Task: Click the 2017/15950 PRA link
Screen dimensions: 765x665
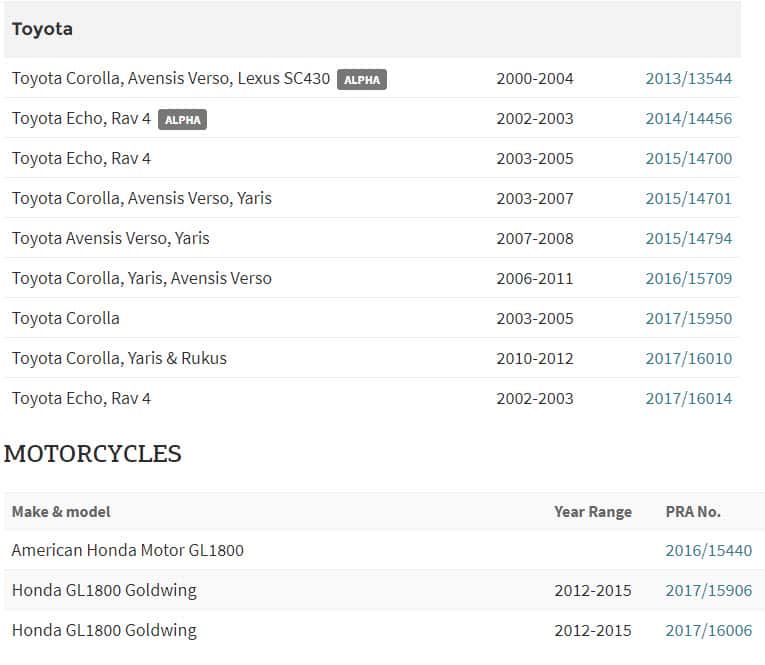Action: pos(688,318)
